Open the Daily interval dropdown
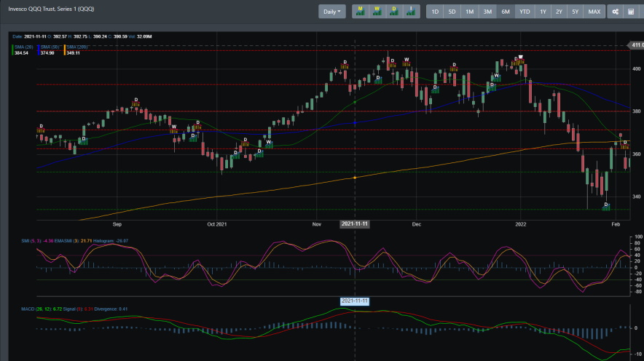Viewport: 644px width, 361px height. click(332, 12)
